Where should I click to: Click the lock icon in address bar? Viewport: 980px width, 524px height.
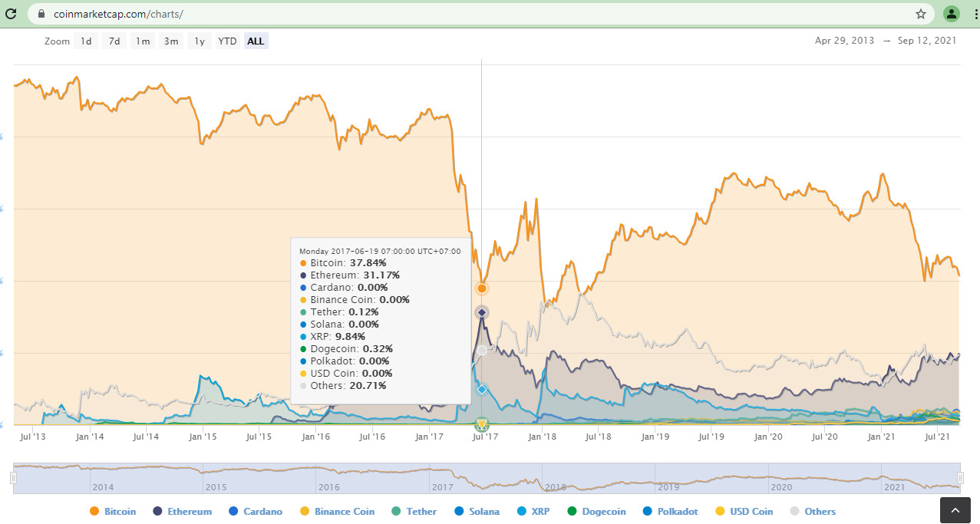coord(41,14)
